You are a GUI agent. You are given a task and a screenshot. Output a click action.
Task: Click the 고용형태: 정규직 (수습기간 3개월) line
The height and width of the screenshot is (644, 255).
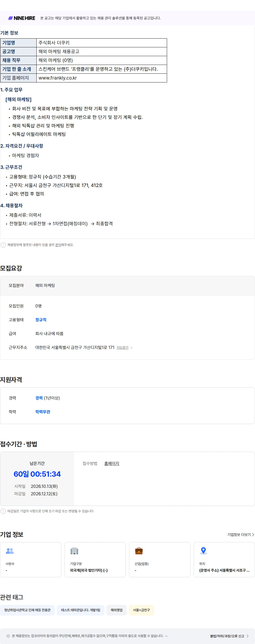[42, 177]
